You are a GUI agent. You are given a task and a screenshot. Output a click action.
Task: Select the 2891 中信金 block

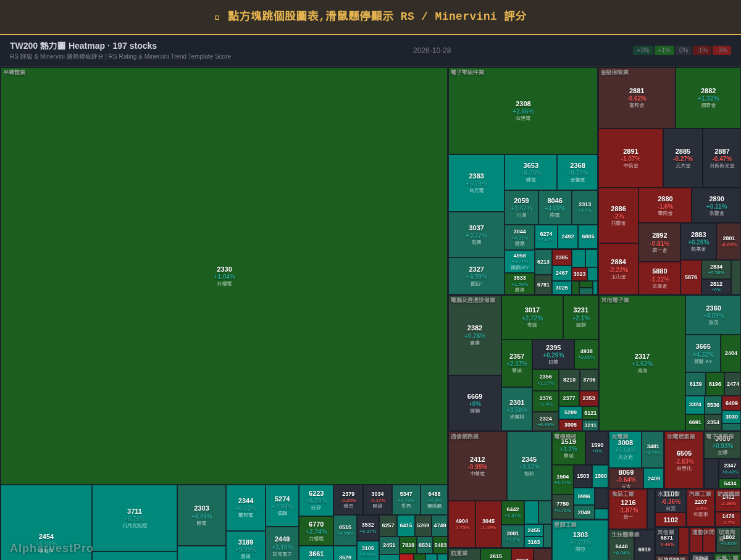[630, 158]
